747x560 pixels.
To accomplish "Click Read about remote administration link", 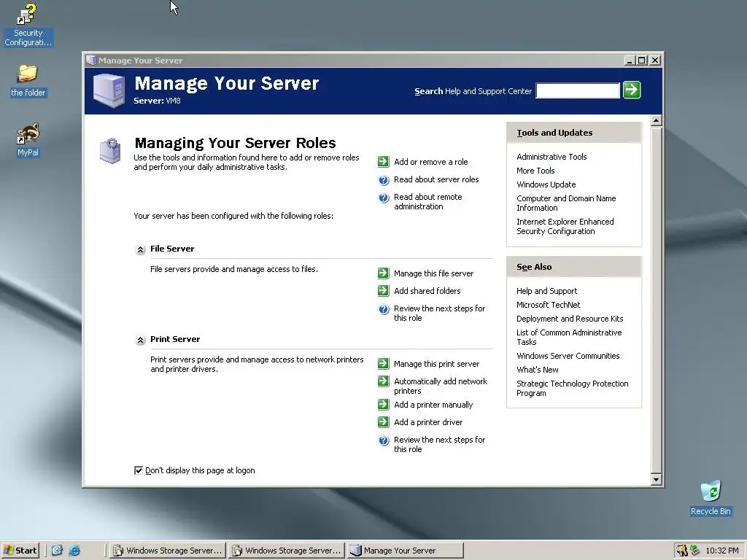I will pyautogui.click(x=427, y=201).
